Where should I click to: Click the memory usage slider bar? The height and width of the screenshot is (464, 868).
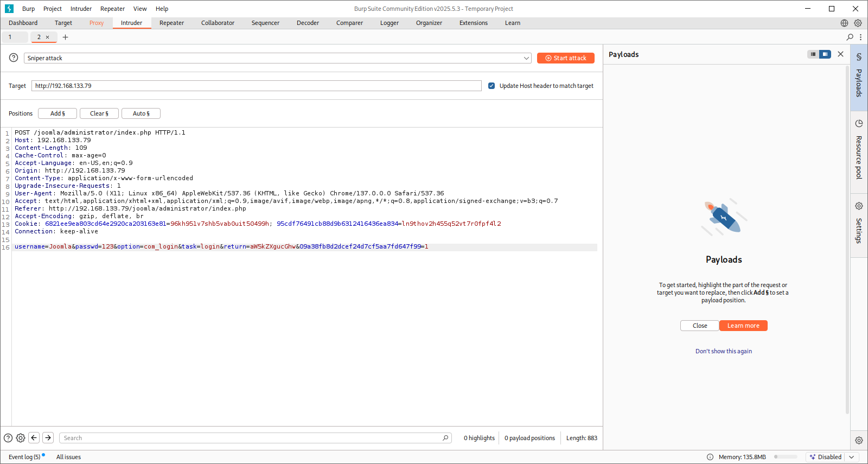(x=786, y=457)
